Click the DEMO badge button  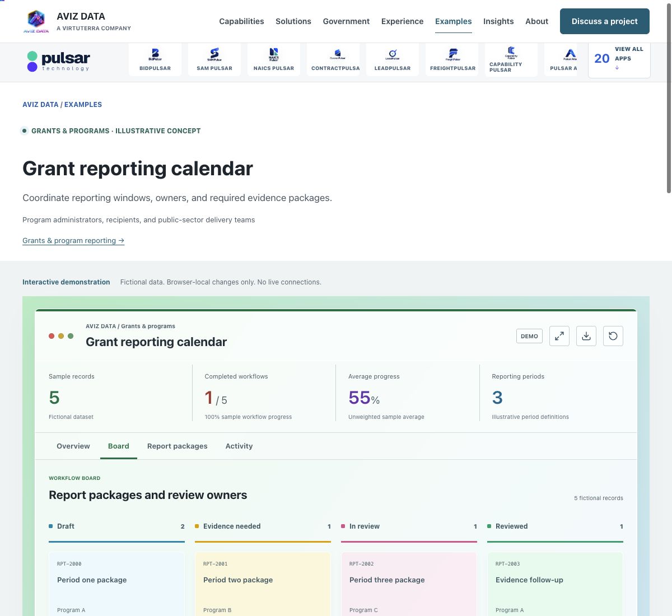pyautogui.click(x=529, y=336)
